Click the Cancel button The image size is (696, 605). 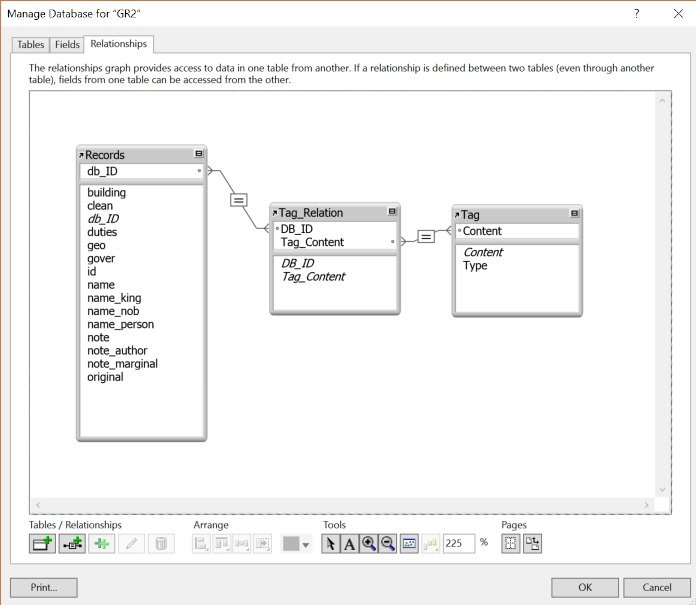point(656,587)
